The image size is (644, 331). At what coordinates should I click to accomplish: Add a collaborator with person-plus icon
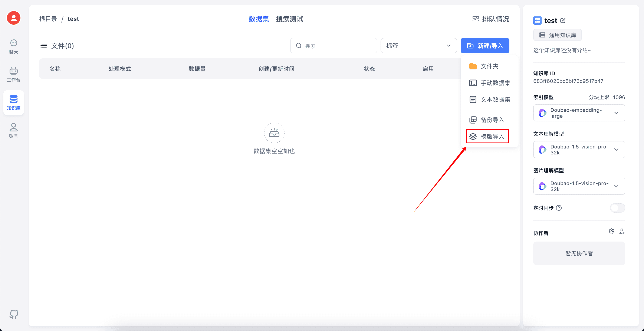[622, 231]
